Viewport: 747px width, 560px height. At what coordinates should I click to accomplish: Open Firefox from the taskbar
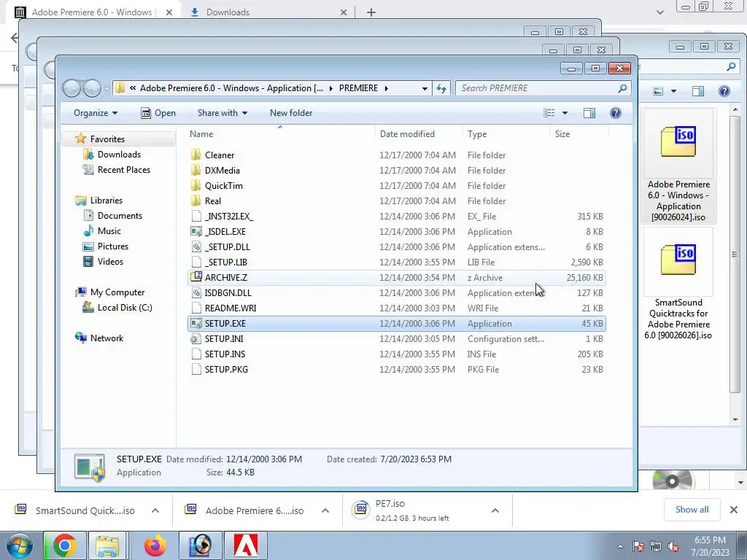pos(155,545)
